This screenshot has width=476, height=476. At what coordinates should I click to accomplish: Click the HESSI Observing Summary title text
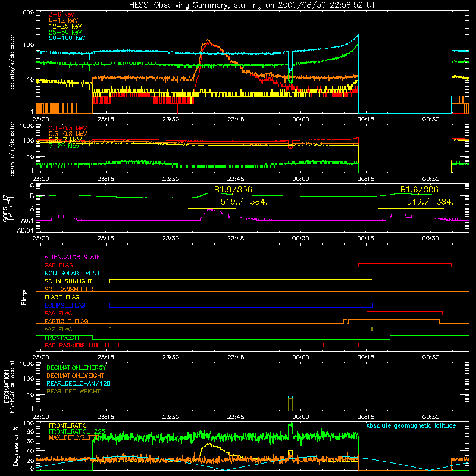tap(252, 5)
